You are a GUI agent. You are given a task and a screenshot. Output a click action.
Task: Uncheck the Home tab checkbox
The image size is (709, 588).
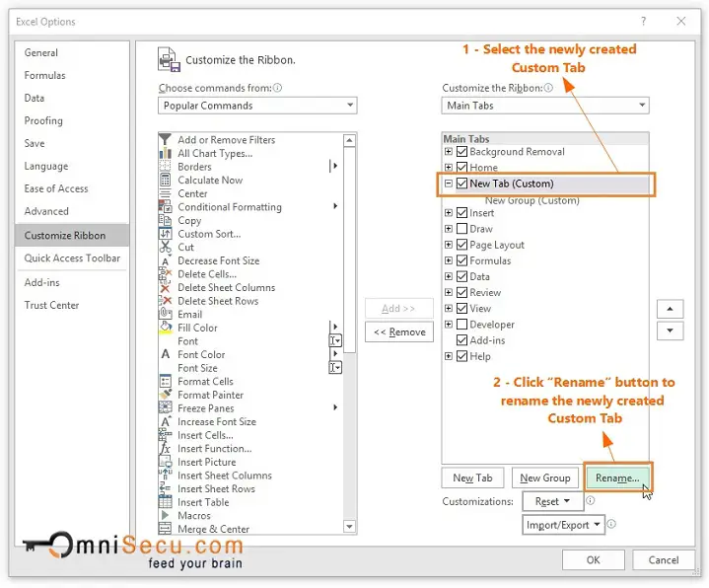pyautogui.click(x=461, y=168)
